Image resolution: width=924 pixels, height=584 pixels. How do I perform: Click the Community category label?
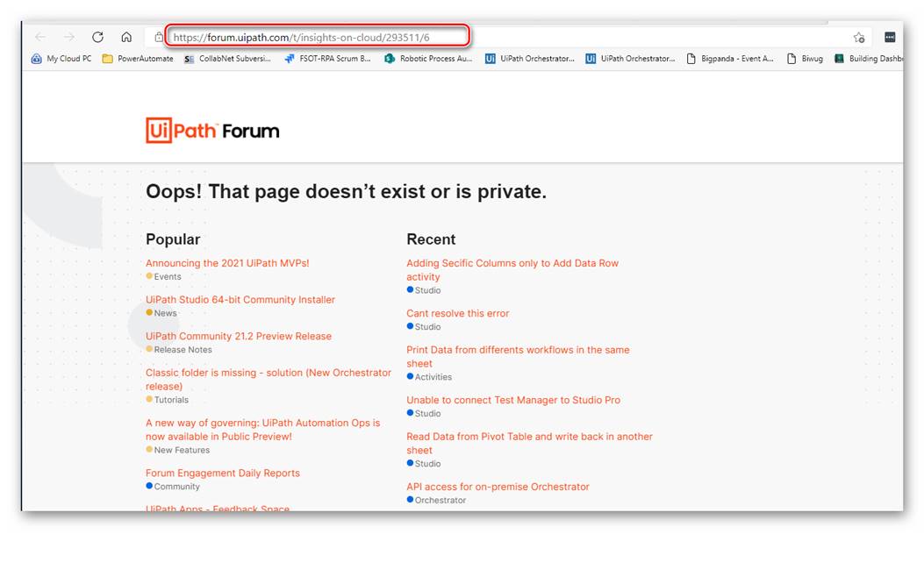click(x=173, y=487)
